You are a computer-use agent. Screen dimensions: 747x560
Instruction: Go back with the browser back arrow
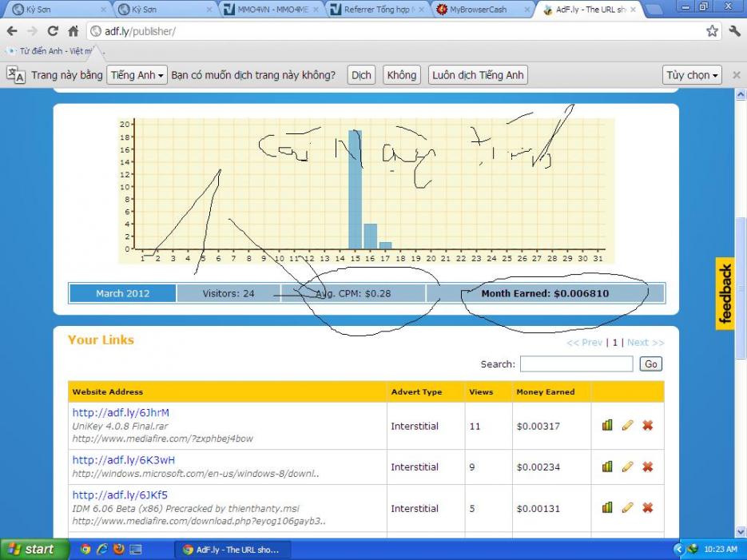[12, 31]
